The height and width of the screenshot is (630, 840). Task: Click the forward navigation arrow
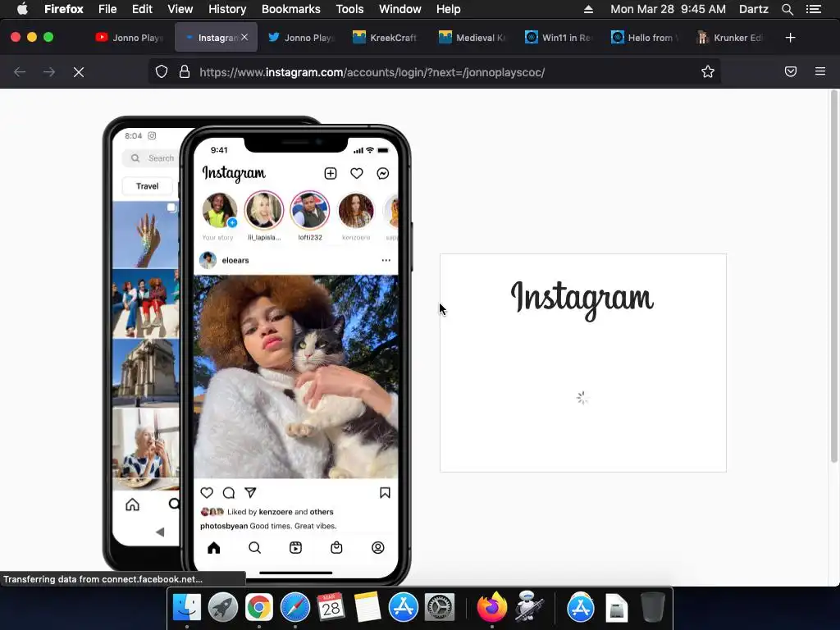click(x=49, y=72)
